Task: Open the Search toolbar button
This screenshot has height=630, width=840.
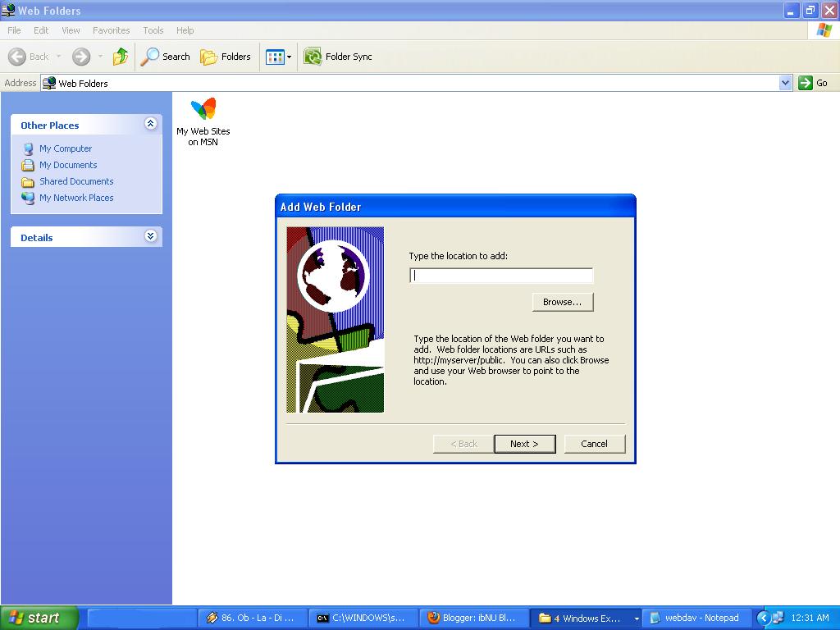Action: pos(166,57)
